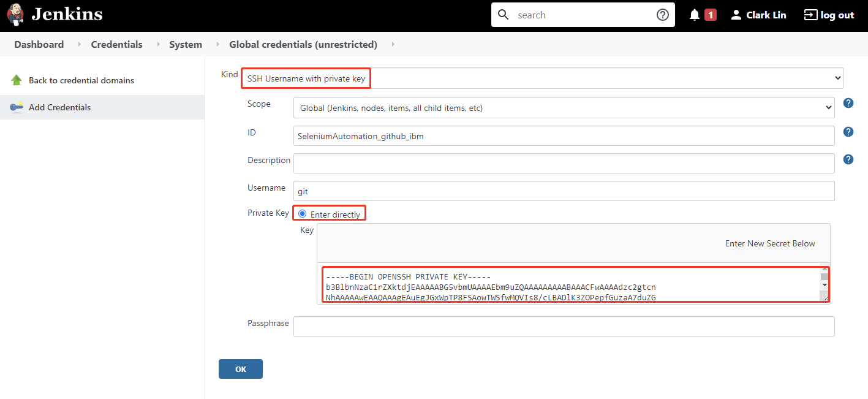Go to Credentials breadcrumb
Viewport: 868px width, 399px height.
[x=116, y=45]
